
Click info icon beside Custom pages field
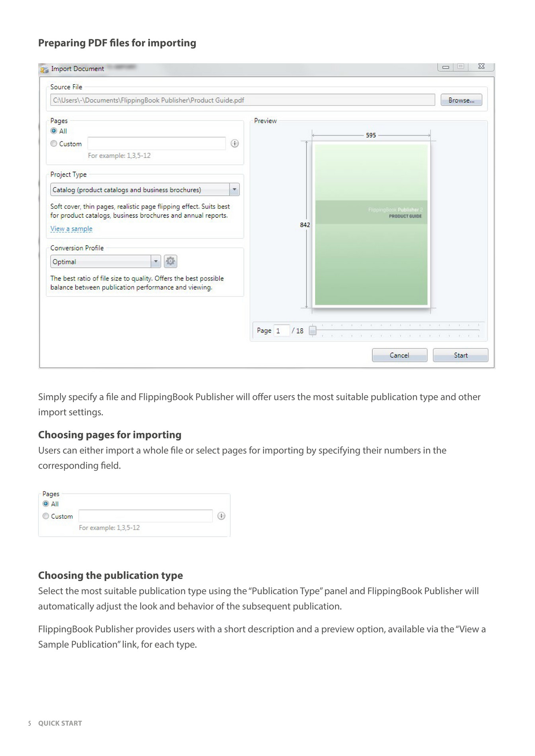[x=235, y=143]
